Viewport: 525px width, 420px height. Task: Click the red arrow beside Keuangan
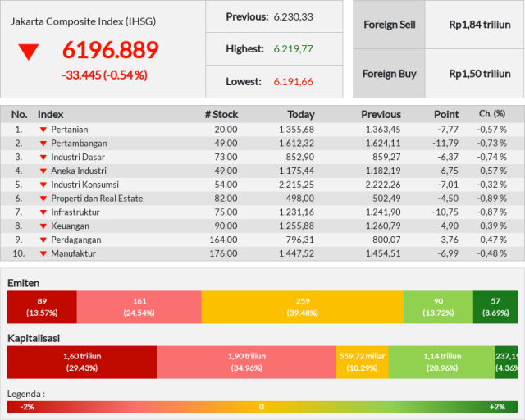pos(43,226)
